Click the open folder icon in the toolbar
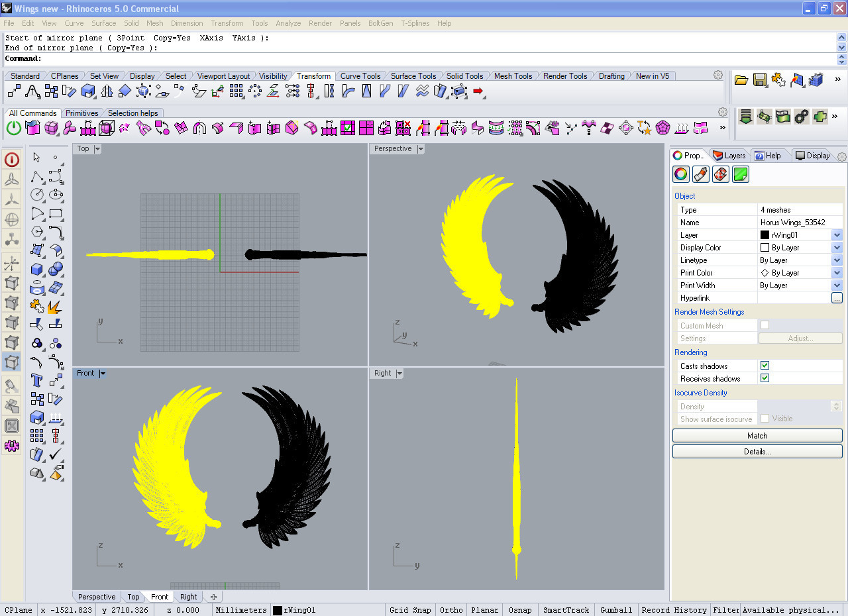 click(x=741, y=80)
